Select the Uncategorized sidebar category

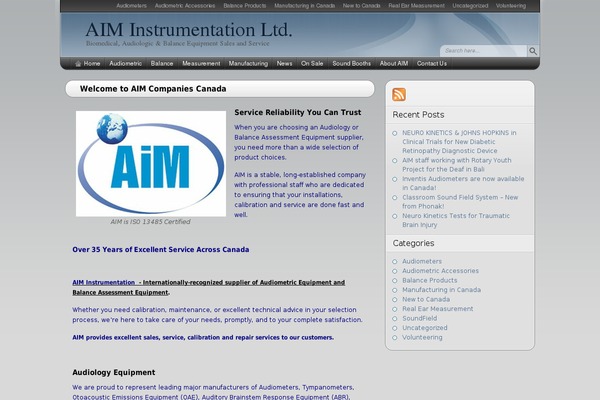[x=424, y=328]
